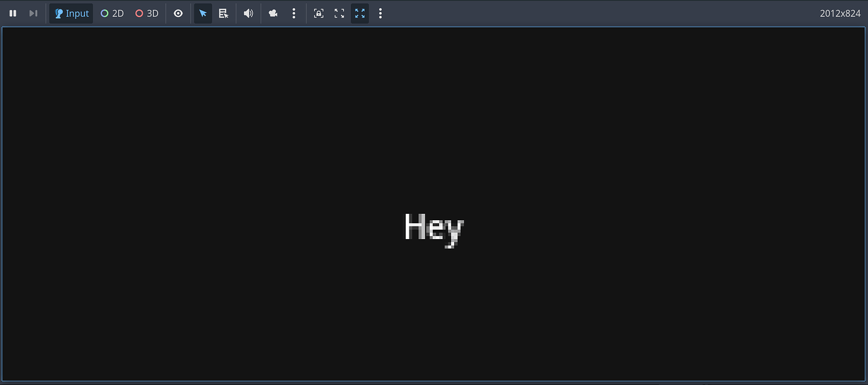Enable Input processing mode

pos(70,13)
